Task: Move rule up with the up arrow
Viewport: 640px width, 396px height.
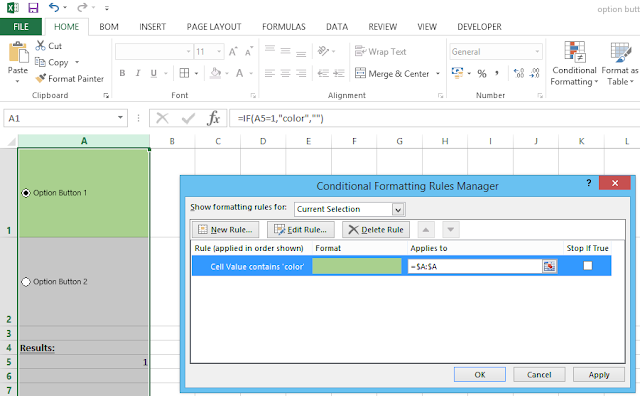Action: point(426,229)
